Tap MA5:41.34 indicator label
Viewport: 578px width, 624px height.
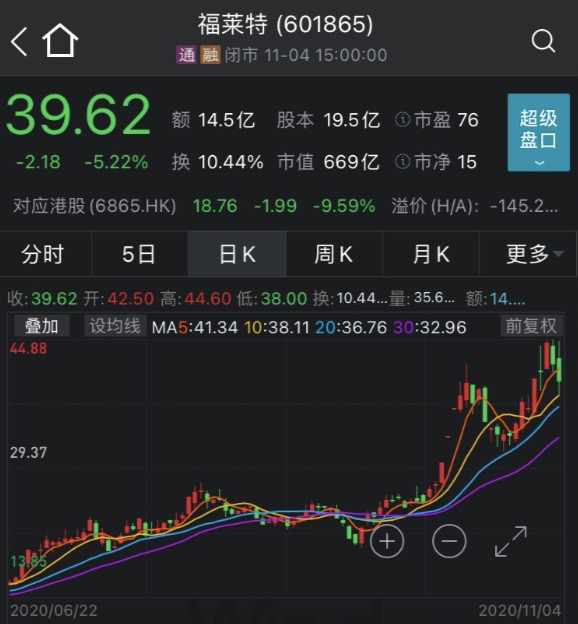[195, 328]
